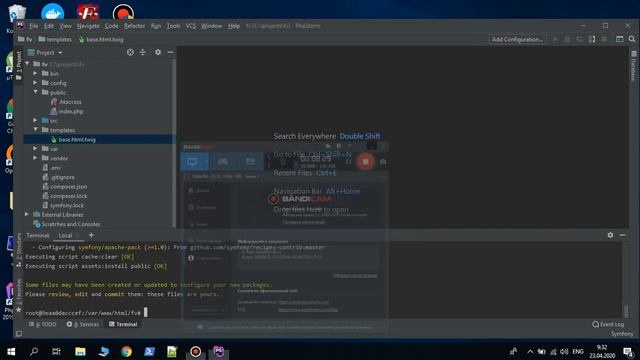
Task: Open the Run menu
Action: 156,26
